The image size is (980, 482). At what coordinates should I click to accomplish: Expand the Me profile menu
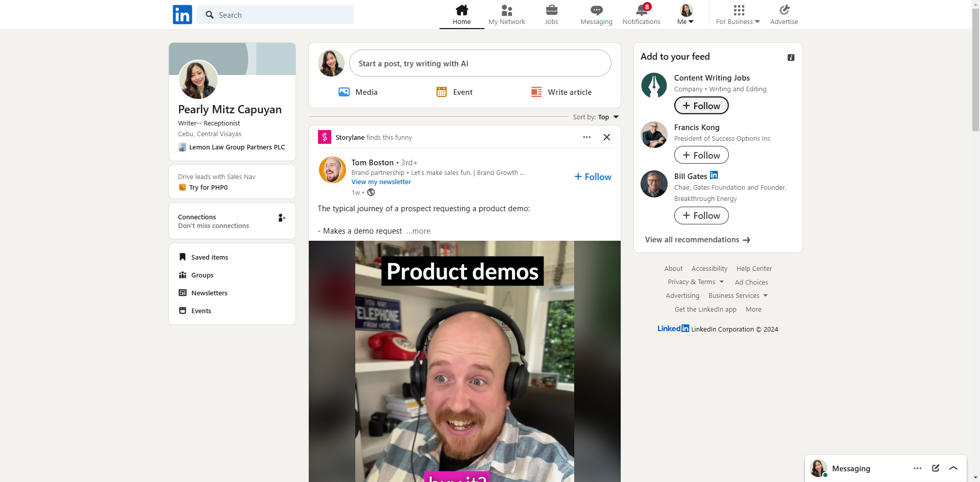(685, 15)
